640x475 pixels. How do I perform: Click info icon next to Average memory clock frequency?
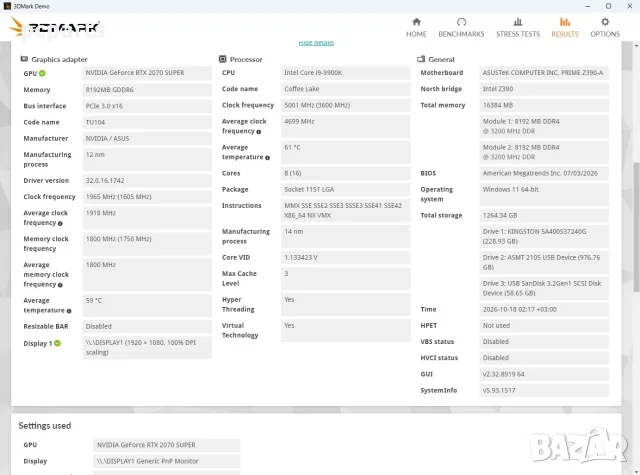[60, 285]
